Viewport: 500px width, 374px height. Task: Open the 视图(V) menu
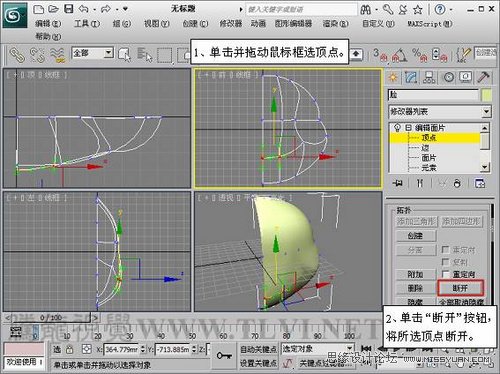point(157,24)
